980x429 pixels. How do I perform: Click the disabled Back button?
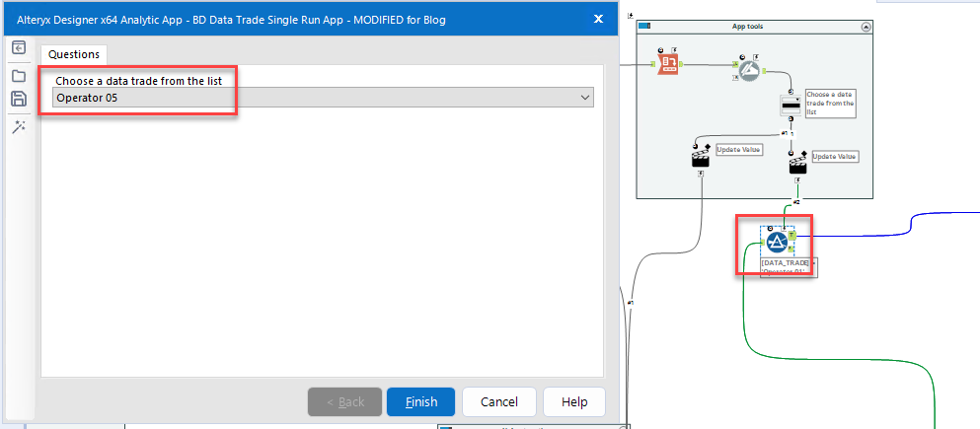click(345, 401)
